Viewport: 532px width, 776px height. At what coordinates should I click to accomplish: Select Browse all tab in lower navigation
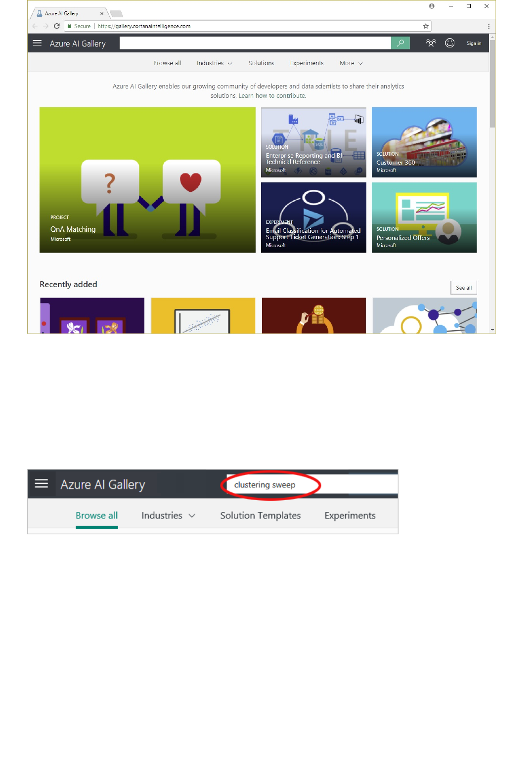(96, 516)
